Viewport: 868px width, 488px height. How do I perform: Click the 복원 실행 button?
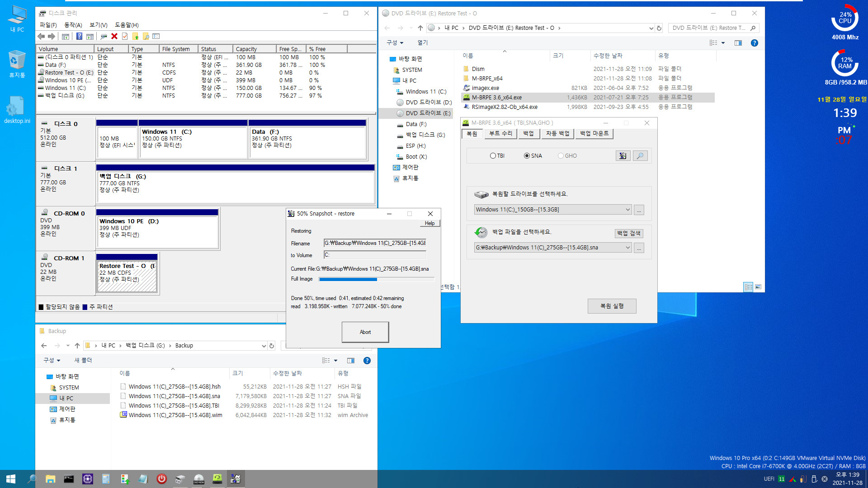pyautogui.click(x=612, y=306)
